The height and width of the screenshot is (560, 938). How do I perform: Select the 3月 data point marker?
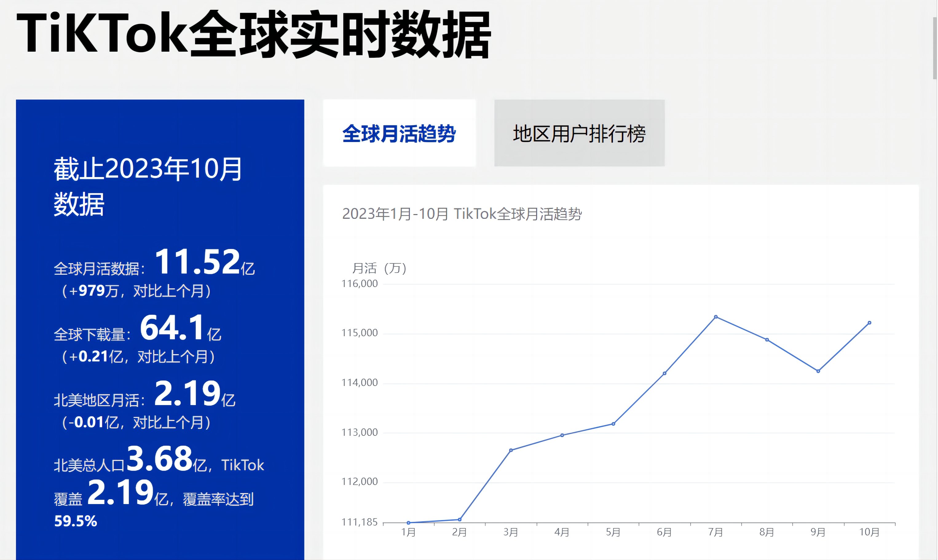pyautogui.click(x=511, y=450)
